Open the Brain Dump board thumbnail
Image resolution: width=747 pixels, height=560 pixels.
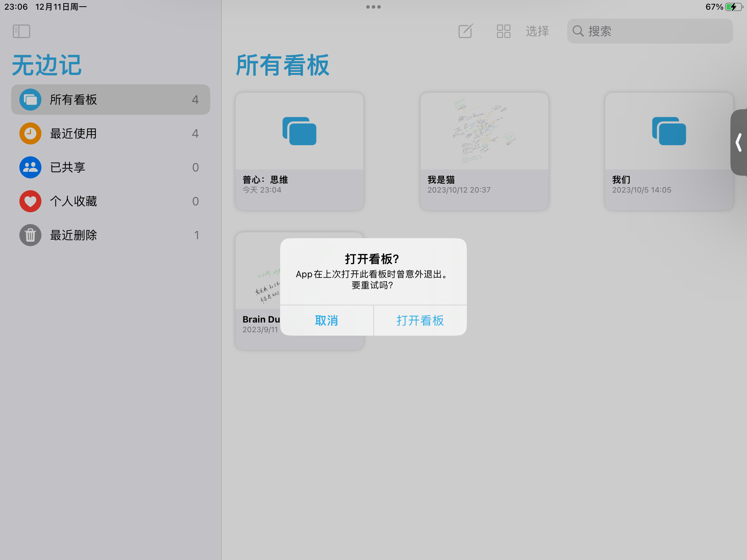tap(258, 273)
